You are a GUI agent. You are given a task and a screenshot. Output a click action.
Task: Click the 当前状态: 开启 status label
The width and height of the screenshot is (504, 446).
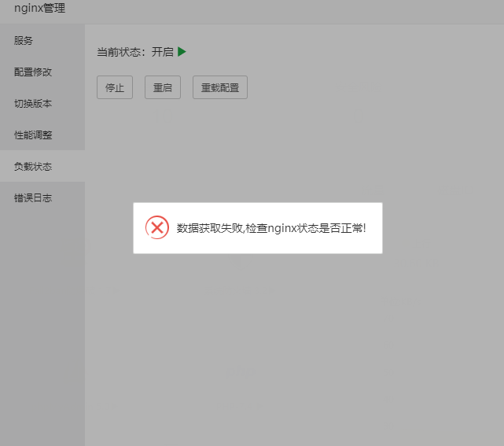point(135,52)
